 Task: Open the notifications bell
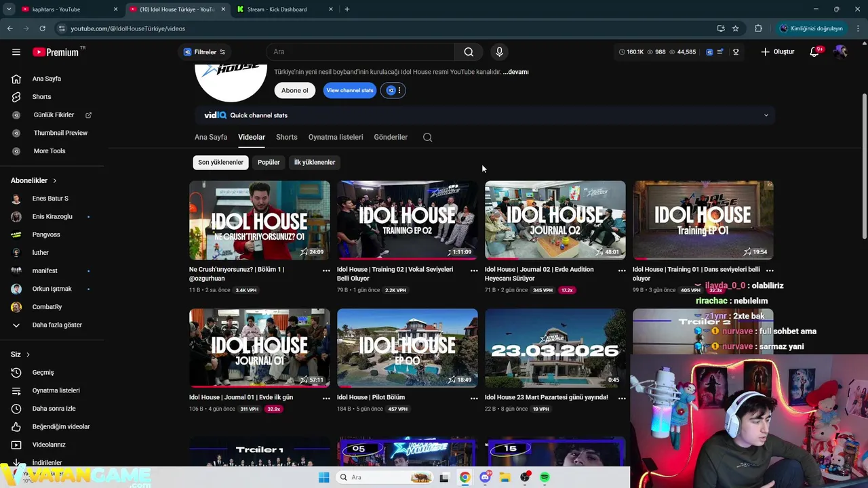(815, 52)
